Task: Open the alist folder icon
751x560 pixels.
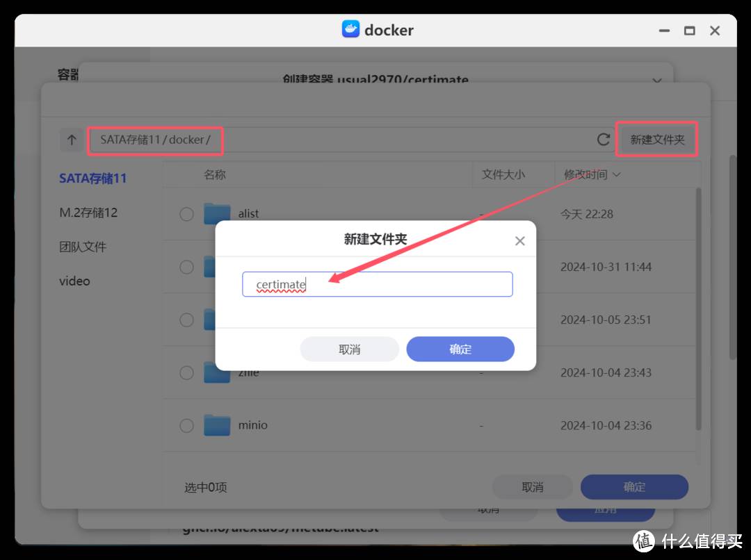Action: click(x=217, y=213)
